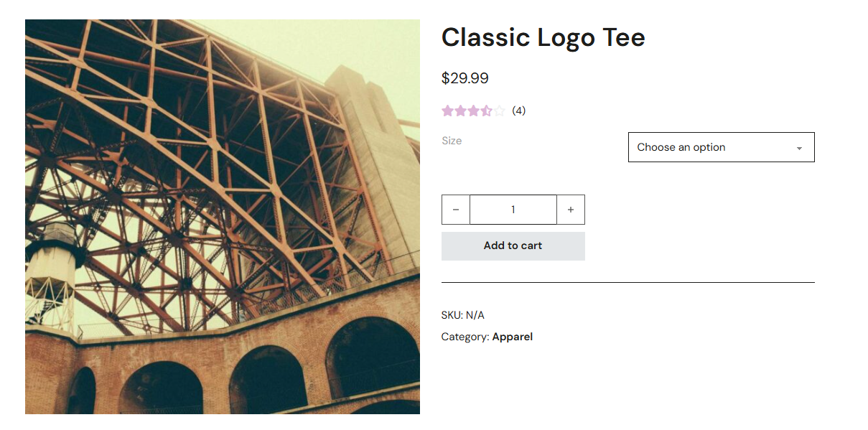The image size is (868, 430).
Task: Click the dropdown caret on the size selector
Action: click(798, 147)
